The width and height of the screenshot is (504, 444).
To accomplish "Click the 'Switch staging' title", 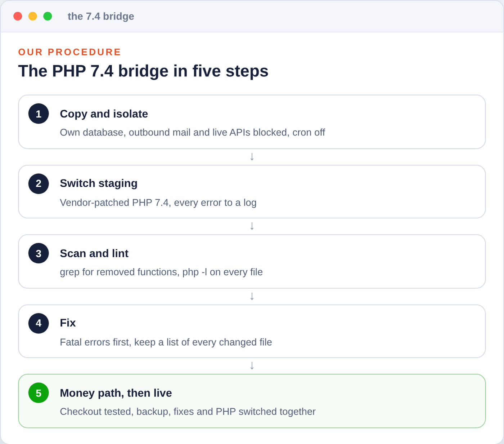I will 99,183.
